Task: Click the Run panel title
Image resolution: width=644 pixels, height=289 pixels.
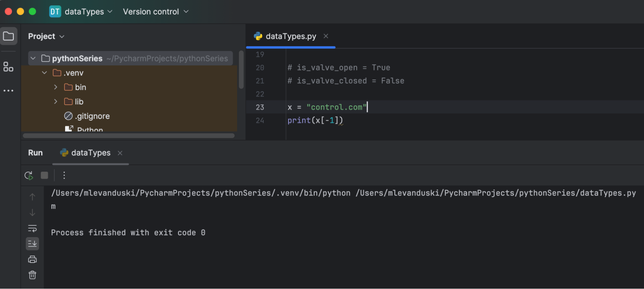Action: click(35, 153)
